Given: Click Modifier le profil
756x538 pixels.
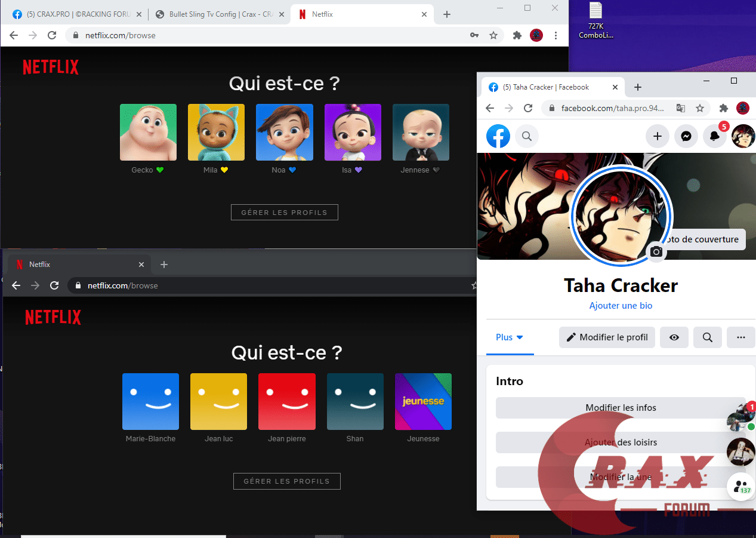Looking at the screenshot, I should [x=607, y=337].
